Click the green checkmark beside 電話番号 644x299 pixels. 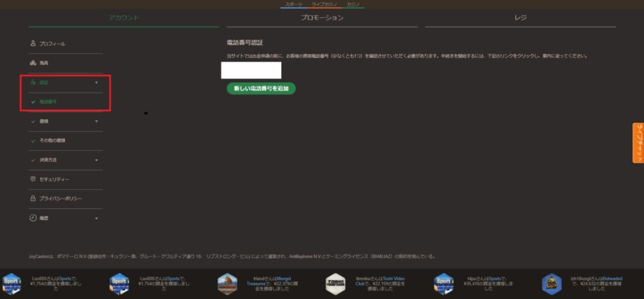[x=33, y=102]
